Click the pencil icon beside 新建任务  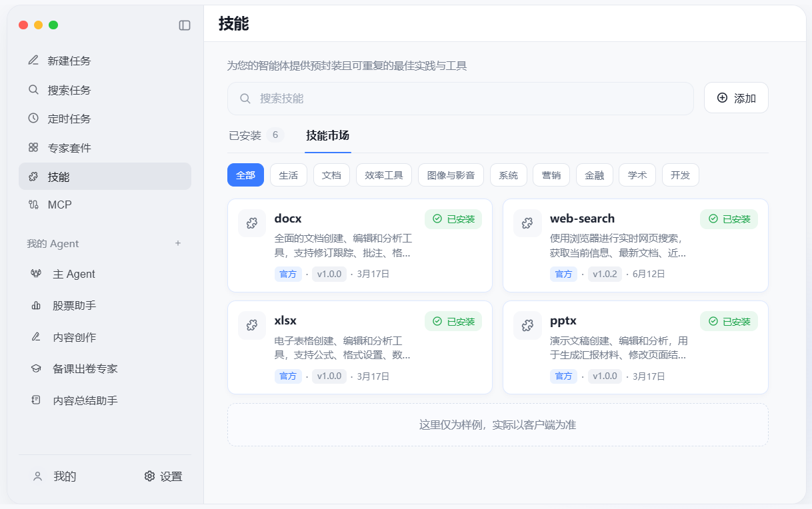tap(33, 61)
